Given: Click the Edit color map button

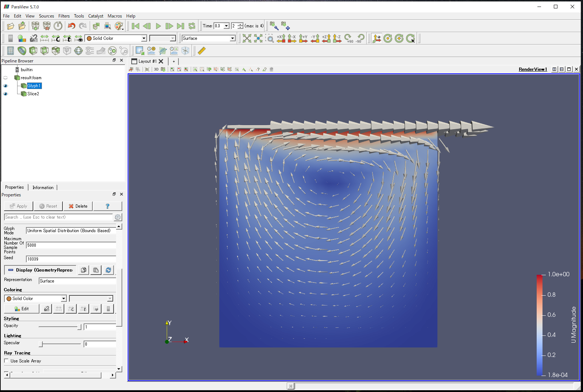Looking at the screenshot, I should pos(22,309).
